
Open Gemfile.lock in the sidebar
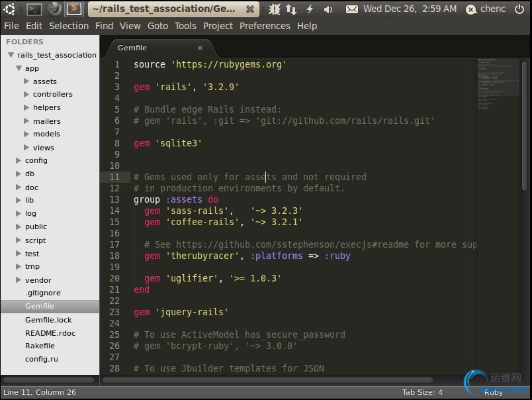48,320
